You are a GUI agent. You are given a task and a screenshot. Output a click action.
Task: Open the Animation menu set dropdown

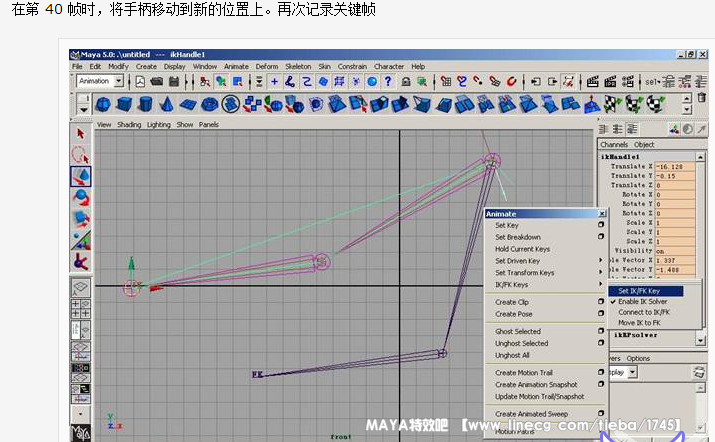(x=119, y=81)
